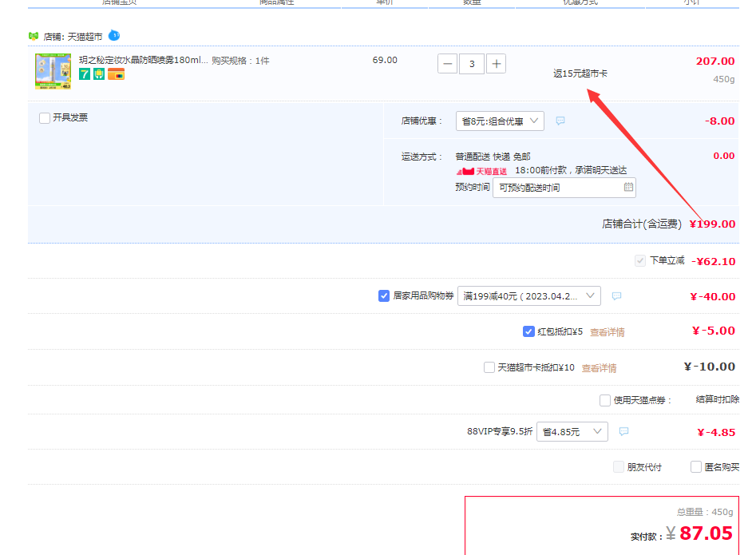The image size is (756, 555).
Task: Click the 18:00前付款 delivery promise text
Action: [x=571, y=170]
